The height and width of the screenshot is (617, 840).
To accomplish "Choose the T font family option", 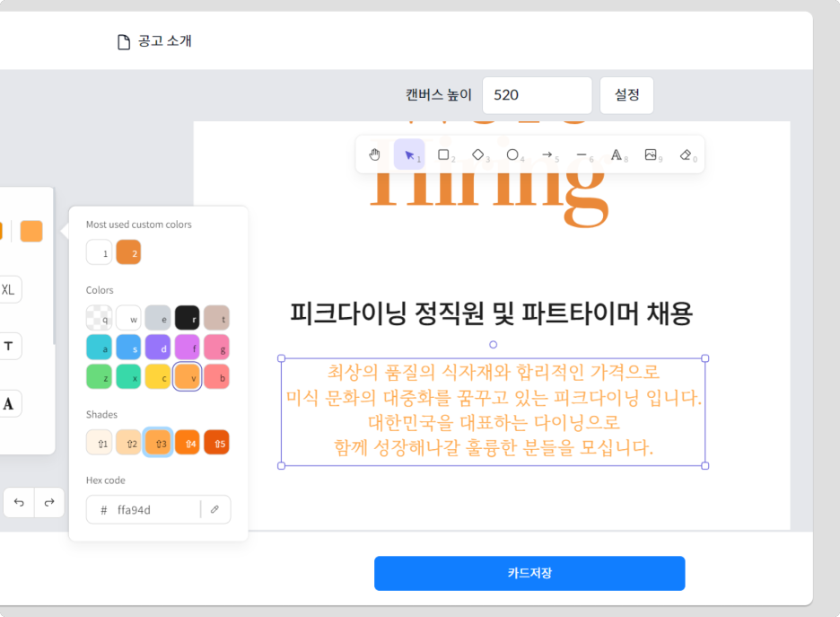I will 8,347.
